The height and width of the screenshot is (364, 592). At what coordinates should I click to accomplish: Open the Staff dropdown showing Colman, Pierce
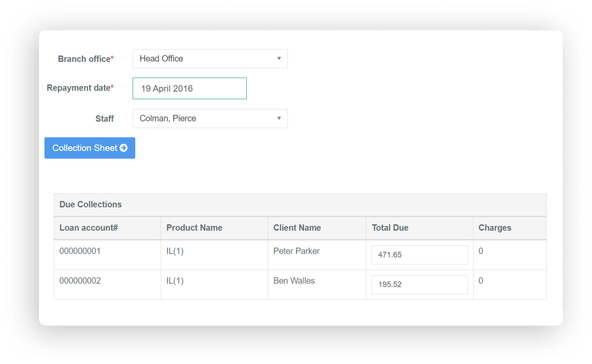[x=210, y=119]
